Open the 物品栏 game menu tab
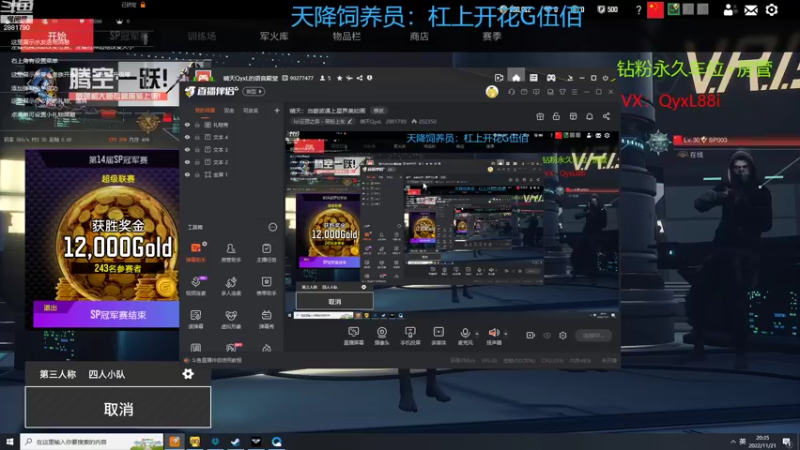Image resolution: width=800 pixels, height=450 pixels. (x=346, y=36)
